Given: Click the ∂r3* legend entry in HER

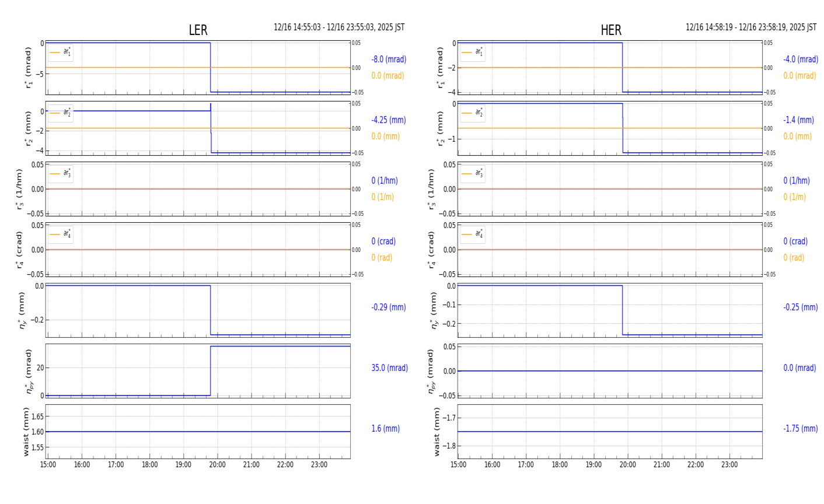Looking at the screenshot, I should pos(473,174).
